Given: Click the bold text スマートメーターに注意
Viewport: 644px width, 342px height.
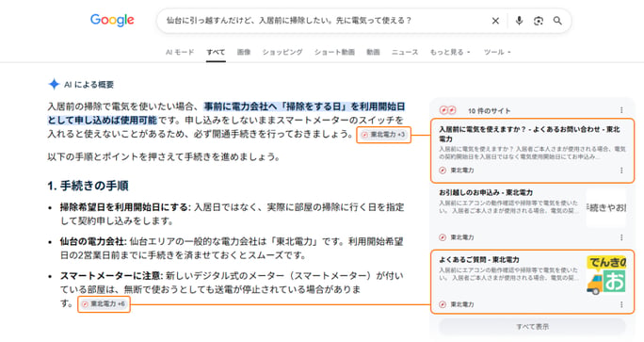Looking at the screenshot, I should click(112, 275).
